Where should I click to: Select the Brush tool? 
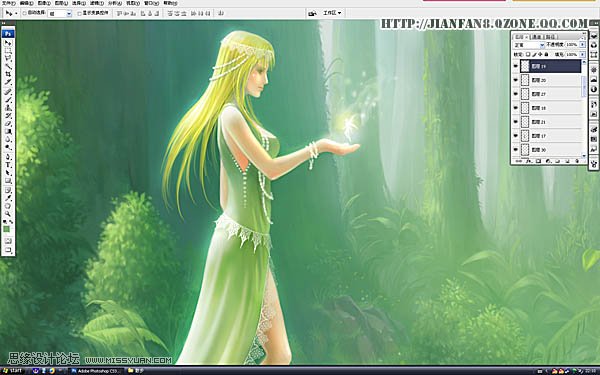coord(8,100)
